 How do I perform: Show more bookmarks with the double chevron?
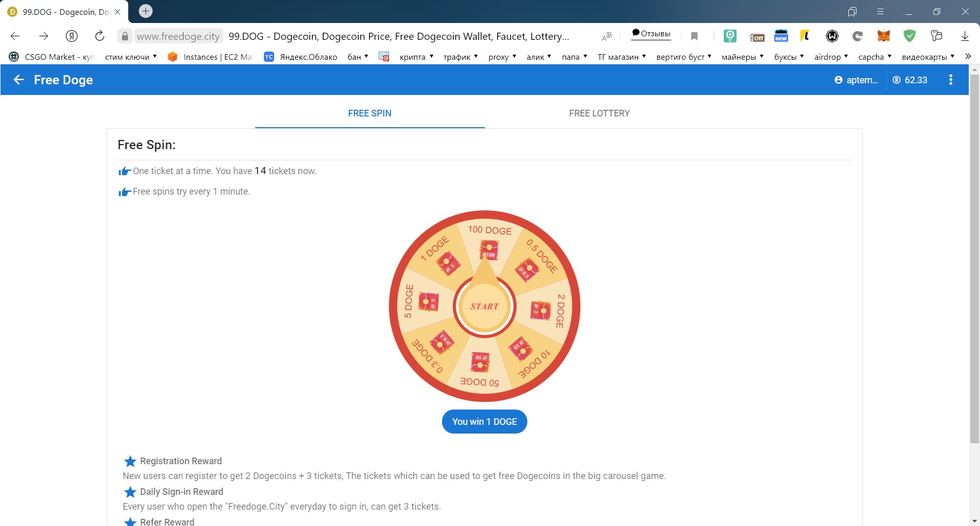click(x=968, y=56)
